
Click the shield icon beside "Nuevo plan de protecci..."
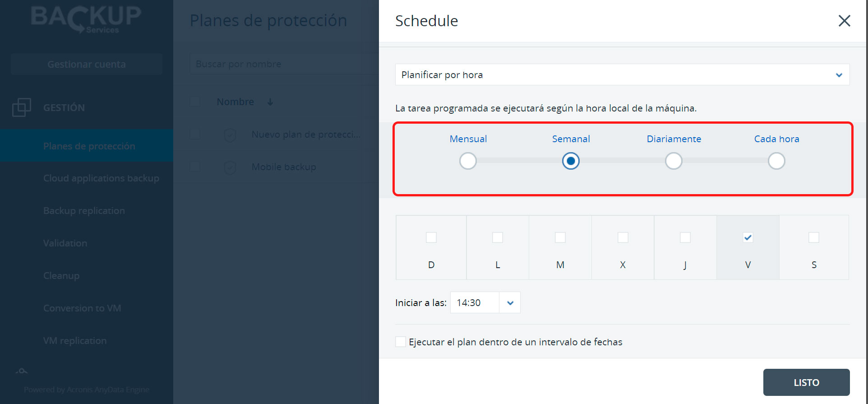coord(230,134)
